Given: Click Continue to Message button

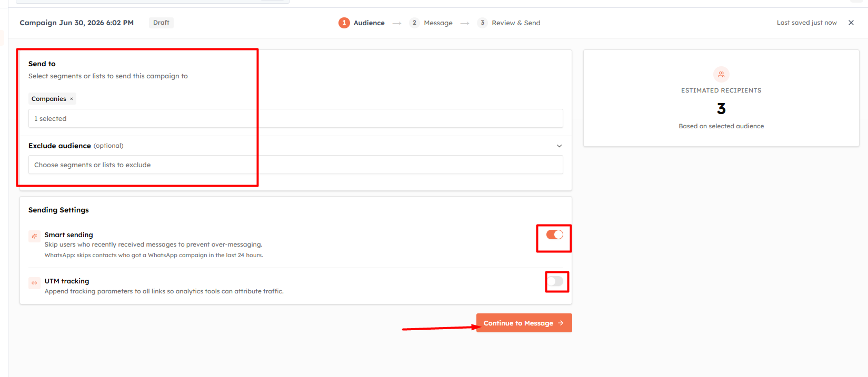Looking at the screenshot, I should click(x=524, y=323).
